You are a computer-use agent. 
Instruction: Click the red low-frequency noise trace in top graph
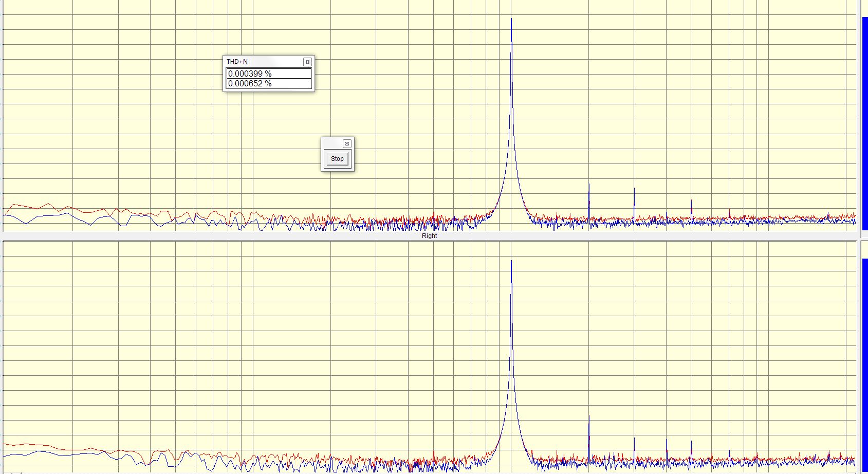(31, 207)
